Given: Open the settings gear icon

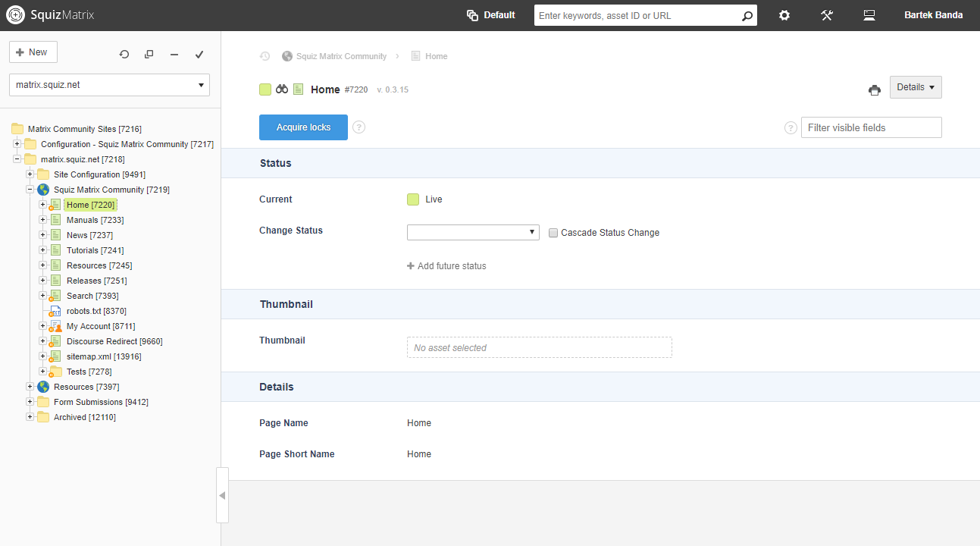Looking at the screenshot, I should [784, 15].
